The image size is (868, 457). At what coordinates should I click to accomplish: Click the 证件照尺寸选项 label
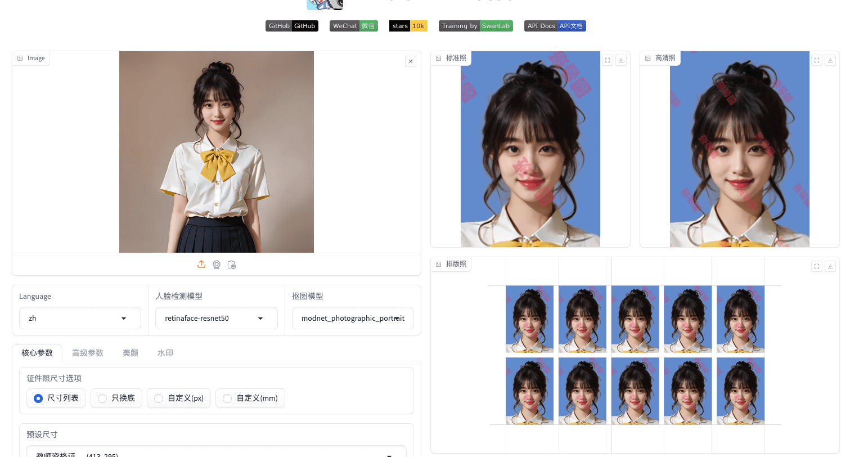point(54,378)
